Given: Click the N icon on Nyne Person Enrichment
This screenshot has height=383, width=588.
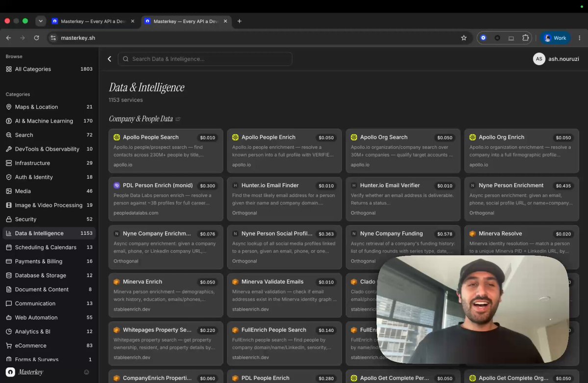Looking at the screenshot, I should click(x=472, y=185).
